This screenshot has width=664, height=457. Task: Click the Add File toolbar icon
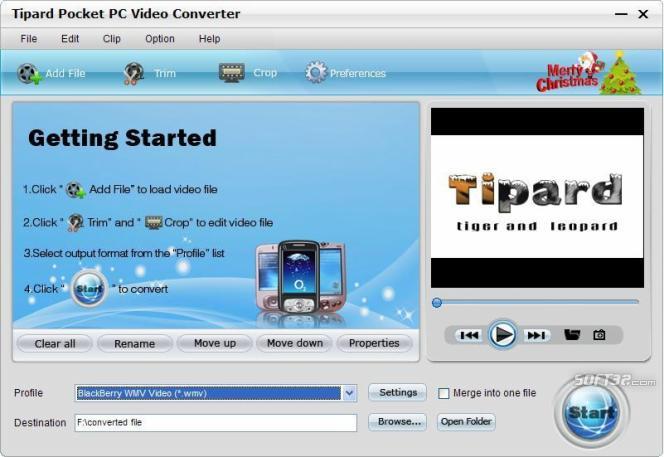point(30,74)
